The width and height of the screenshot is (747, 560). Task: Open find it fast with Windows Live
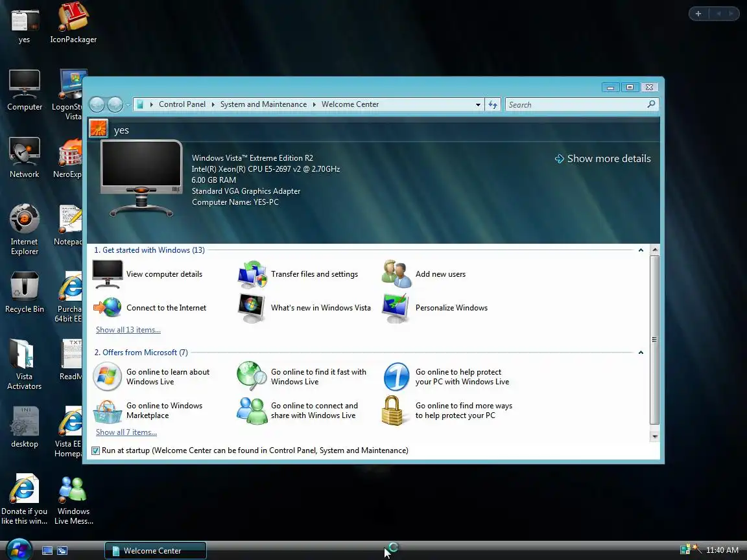(302, 377)
